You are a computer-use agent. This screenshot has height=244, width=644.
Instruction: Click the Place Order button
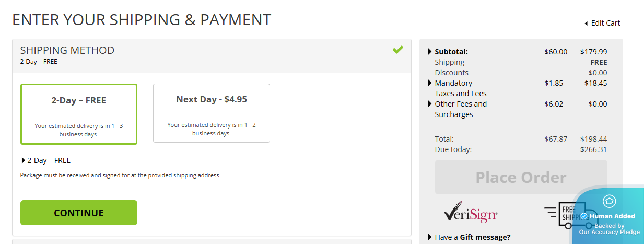pyautogui.click(x=521, y=177)
